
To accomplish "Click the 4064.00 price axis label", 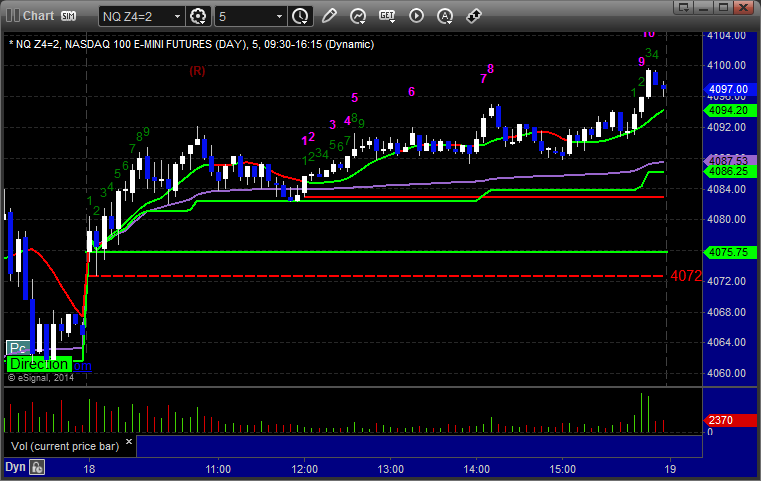I will (x=727, y=342).
